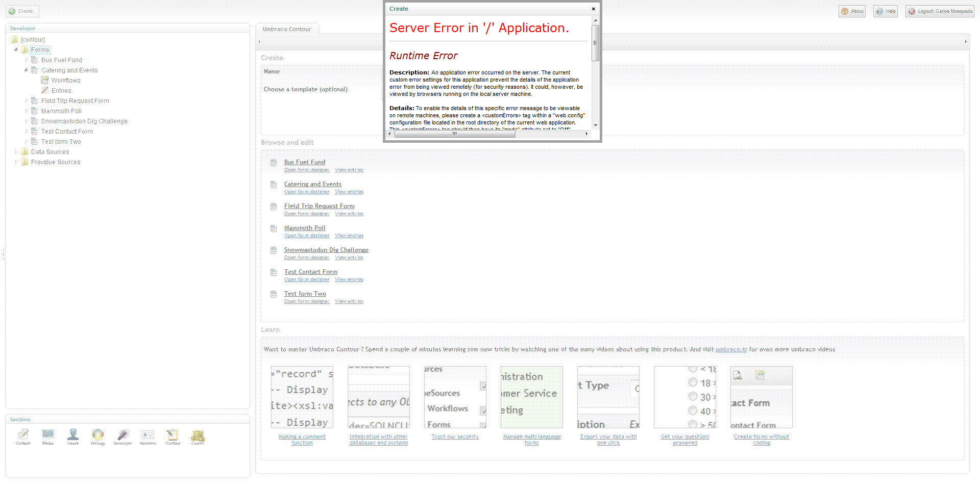
Task: Click the Workflows tree node
Action: click(66, 81)
